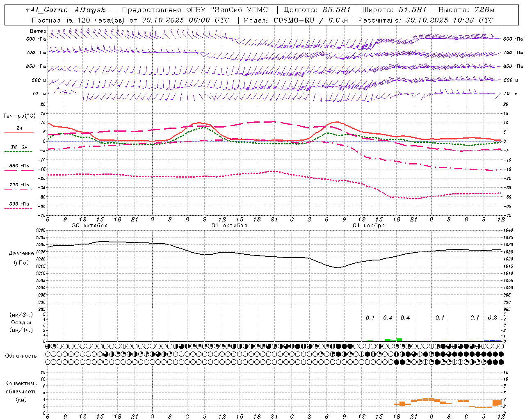Click the left-axis pressure tick 1040
Screen dimensions: 525x420
tap(41, 231)
